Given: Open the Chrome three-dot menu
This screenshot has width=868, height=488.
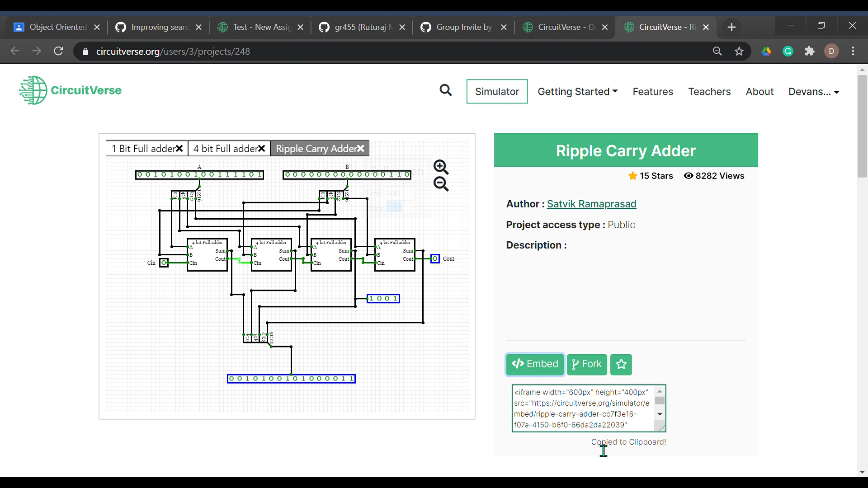Looking at the screenshot, I should [853, 51].
